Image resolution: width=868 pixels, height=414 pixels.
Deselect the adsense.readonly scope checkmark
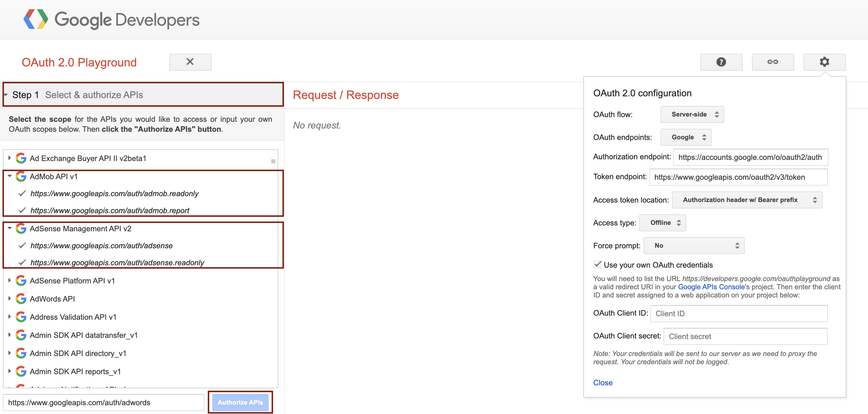pos(22,262)
